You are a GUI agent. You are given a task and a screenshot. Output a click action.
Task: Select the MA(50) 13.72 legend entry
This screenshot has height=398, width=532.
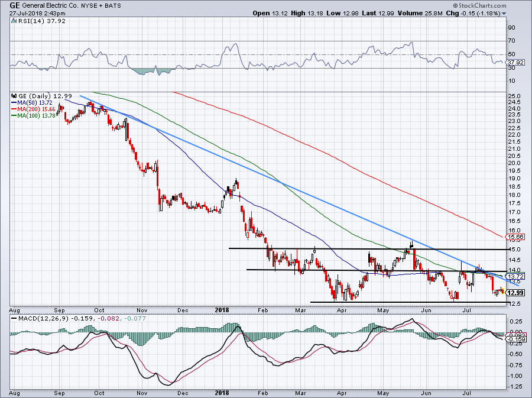[x=32, y=102]
